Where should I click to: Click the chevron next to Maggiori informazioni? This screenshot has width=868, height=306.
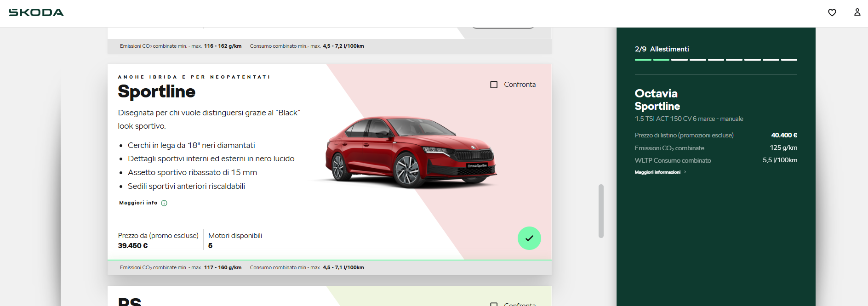(685, 172)
